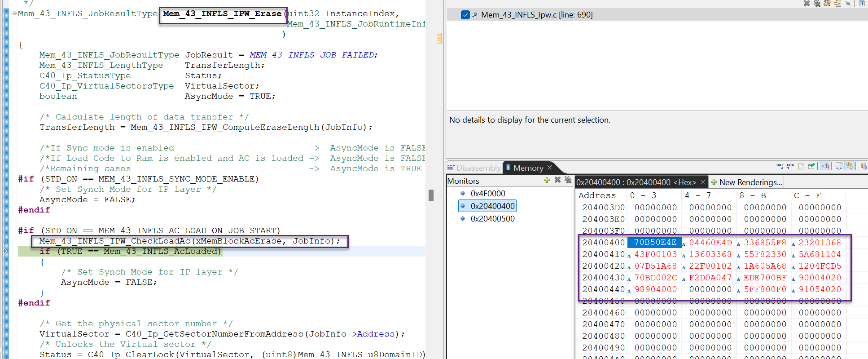Add Memory Monitor with green plus
The height and width of the screenshot is (359, 868).
[x=547, y=180]
